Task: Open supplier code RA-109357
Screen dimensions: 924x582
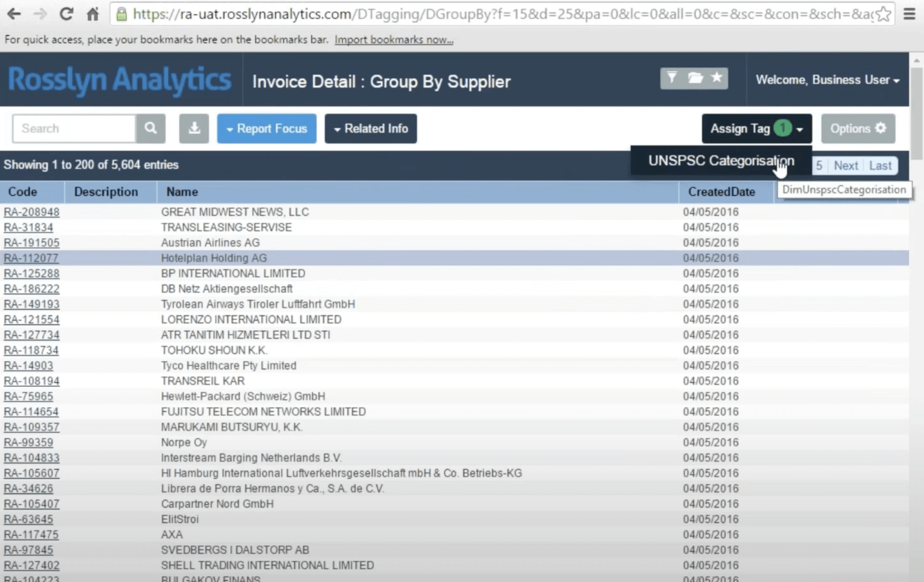Action: click(x=32, y=427)
